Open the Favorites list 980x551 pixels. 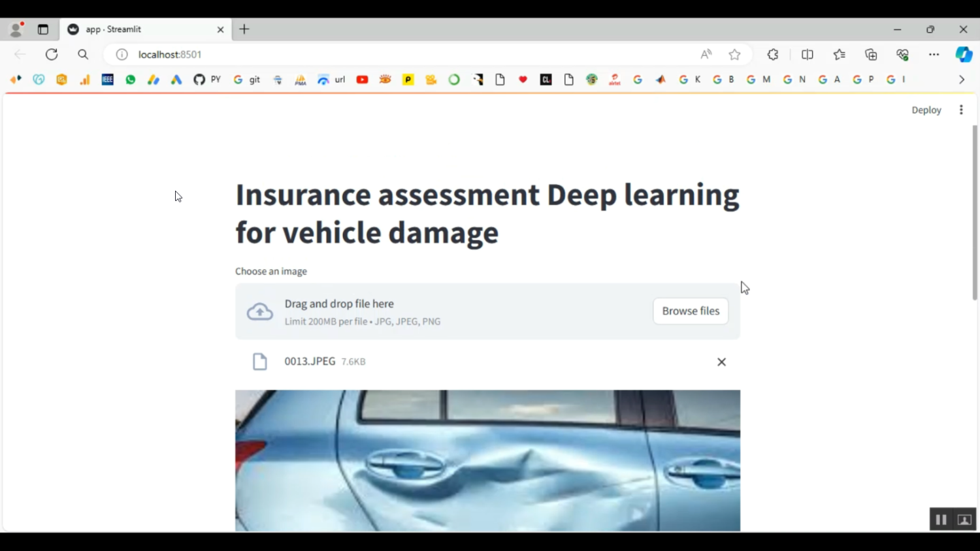[x=840, y=54]
